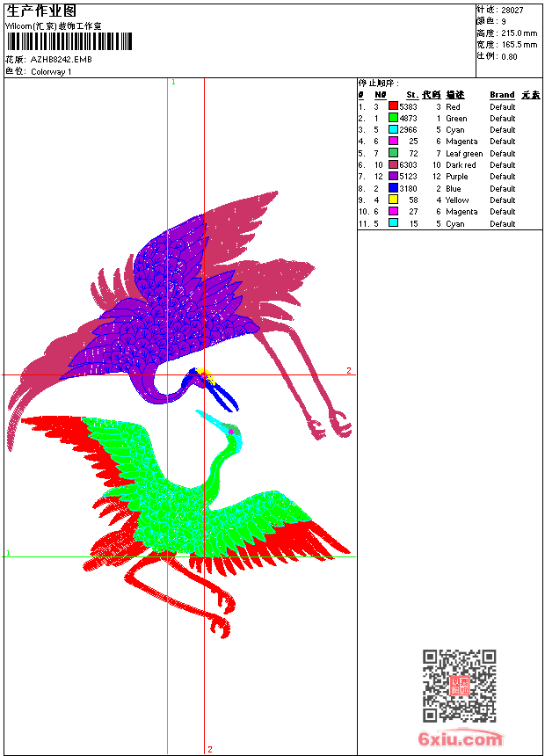Viewport: 545px width, 756px height.
Task: Click the 'Colorway 1' value
Action: (x=51, y=72)
